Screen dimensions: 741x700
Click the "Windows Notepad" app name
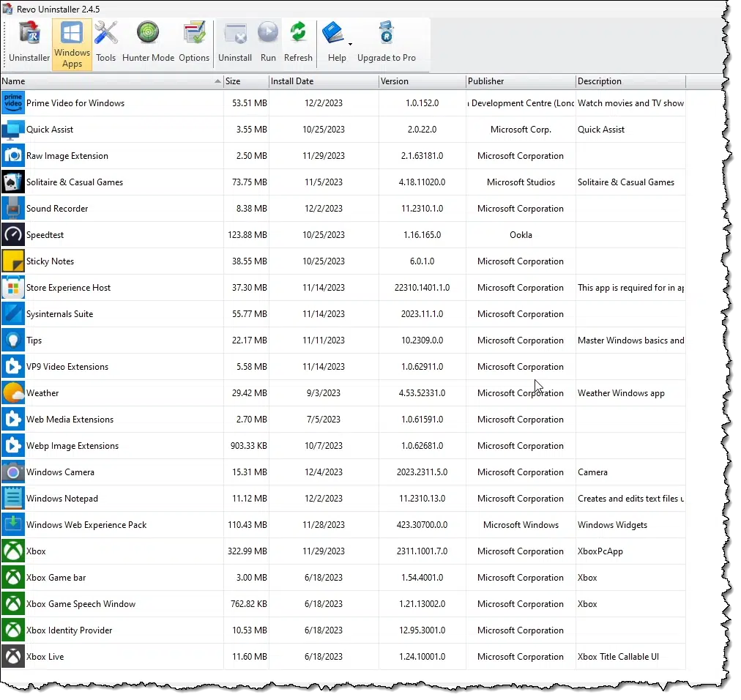pyautogui.click(x=62, y=499)
